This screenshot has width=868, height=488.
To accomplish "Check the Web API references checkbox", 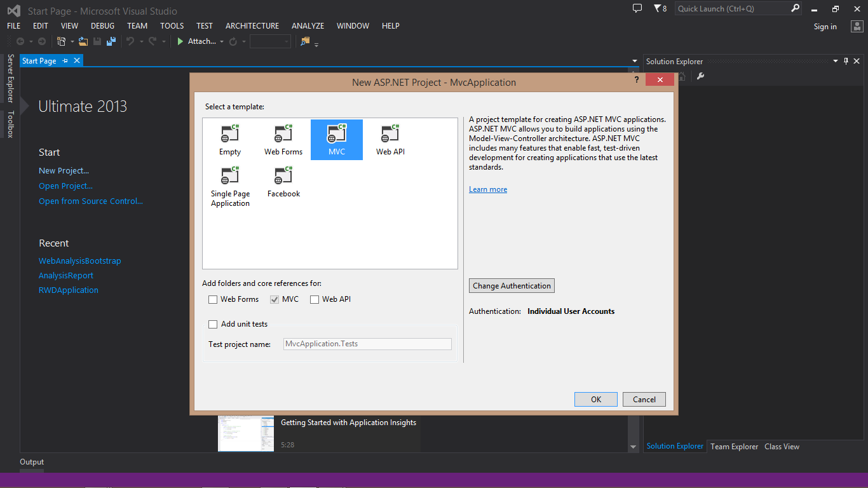I will 315,299.
